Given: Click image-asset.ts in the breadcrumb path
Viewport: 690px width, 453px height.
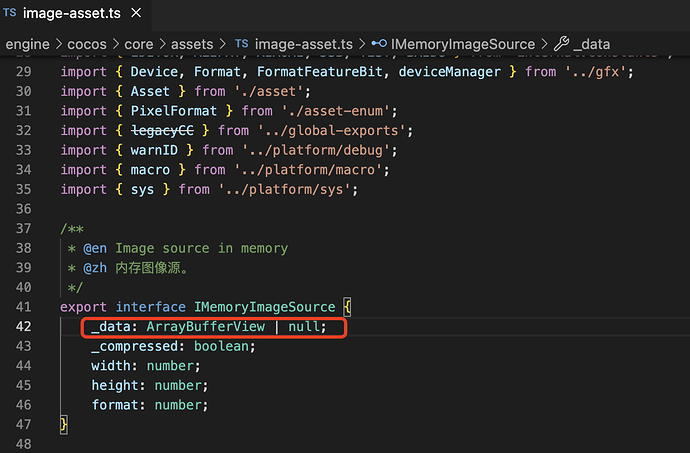Looking at the screenshot, I should (x=304, y=44).
